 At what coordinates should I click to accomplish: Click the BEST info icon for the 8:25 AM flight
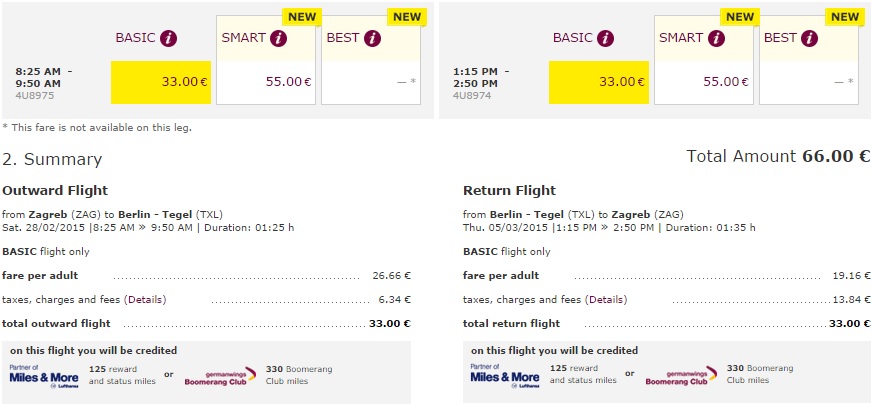coord(373,39)
